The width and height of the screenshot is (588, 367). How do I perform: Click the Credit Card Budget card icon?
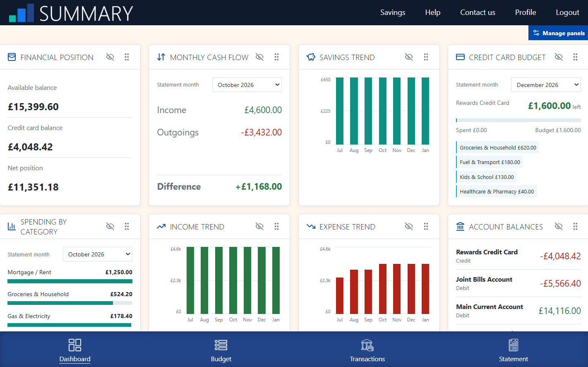tap(460, 57)
